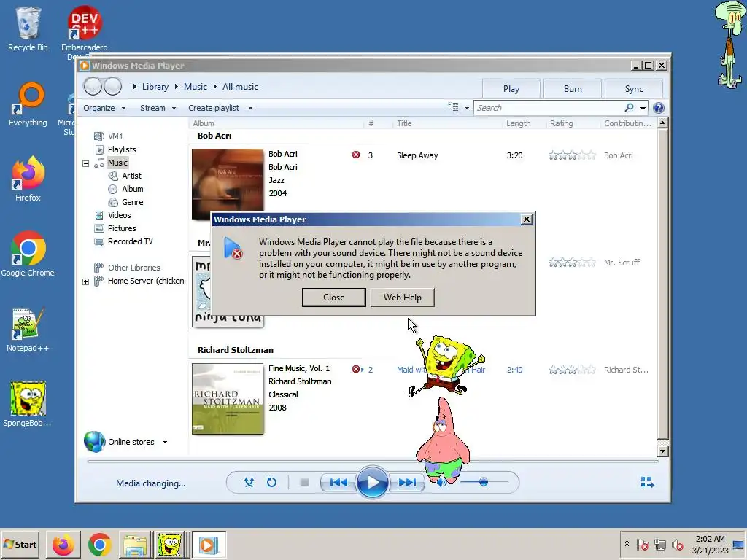Image resolution: width=747 pixels, height=560 pixels.
Task: Set the star rating for Sleep Away
Action: tap(572, 155)
